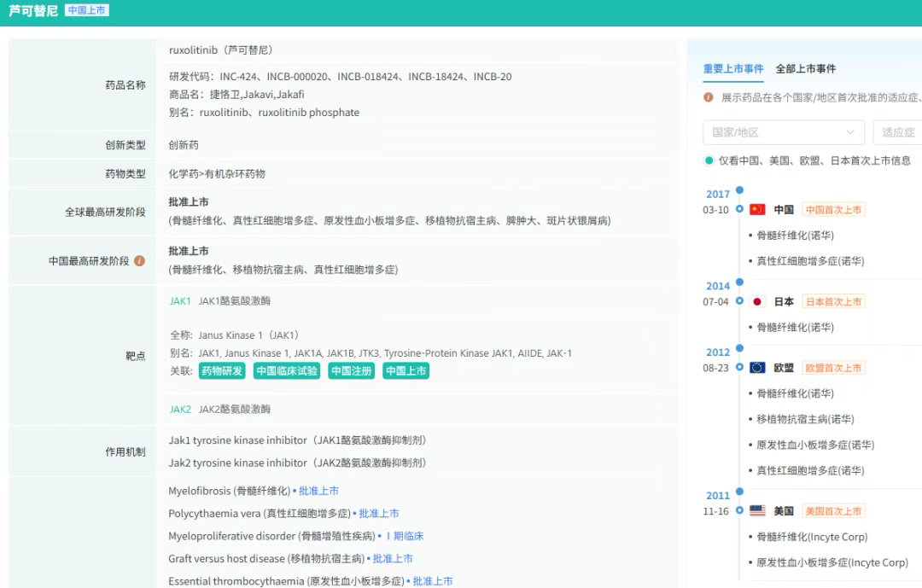Click the 2011 timeline marker dot
The width and height of the screenshot is (922, 588).
pos(739,492)
